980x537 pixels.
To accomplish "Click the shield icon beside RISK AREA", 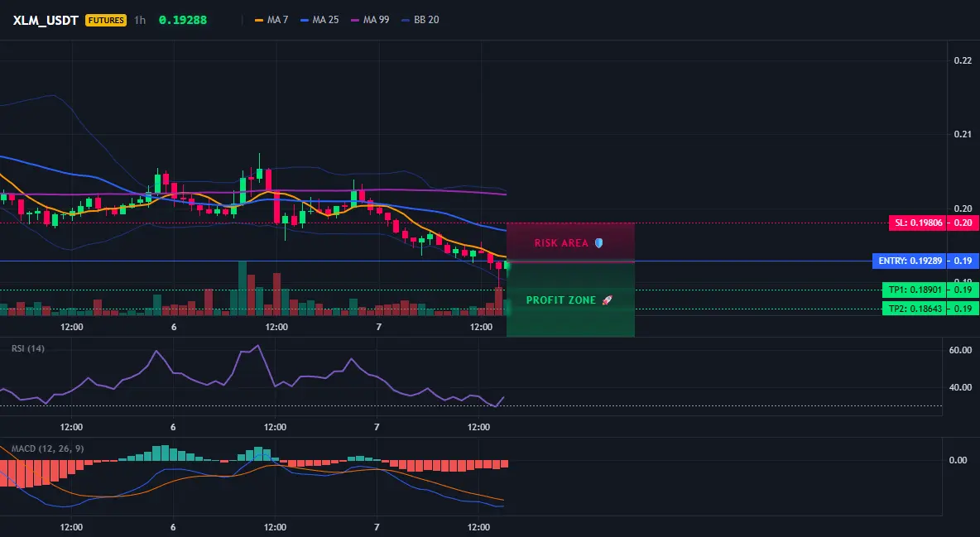I will (598, 242).
